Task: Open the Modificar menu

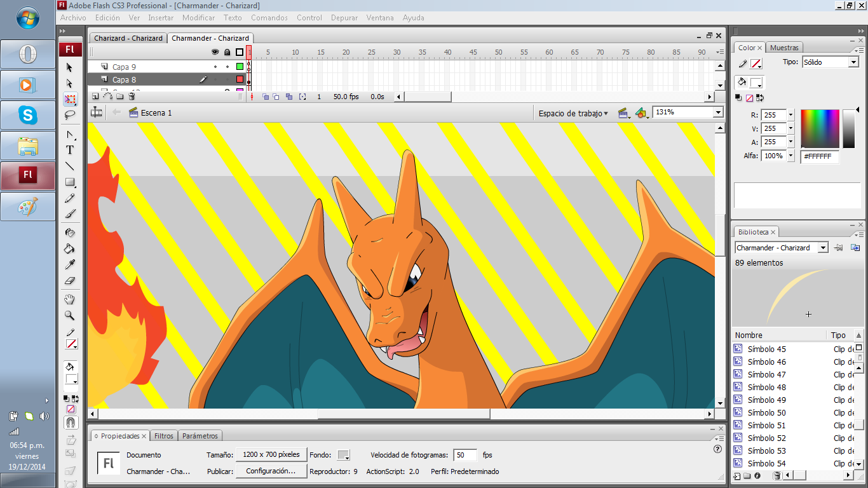Action: click(x=198, y=18)
